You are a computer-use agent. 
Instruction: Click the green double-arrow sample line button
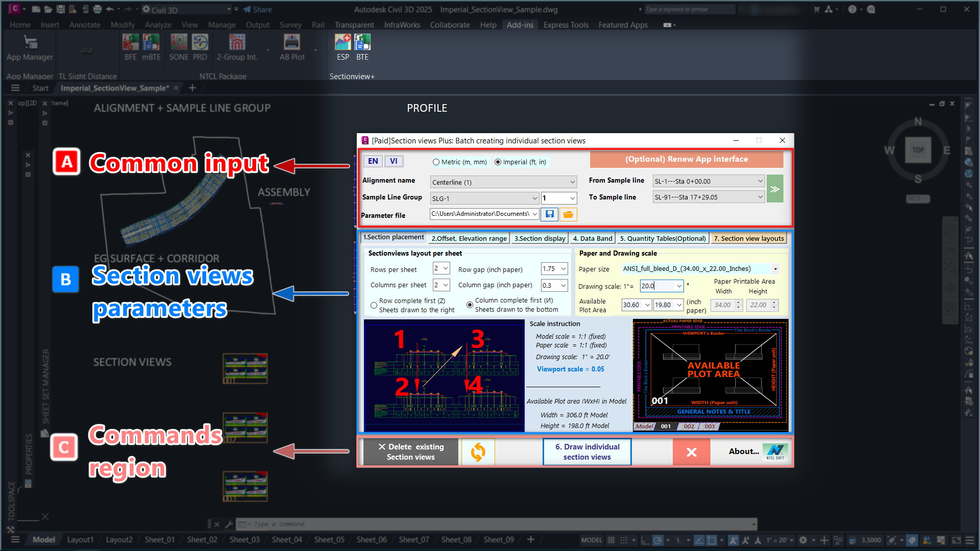coord(774,189)
